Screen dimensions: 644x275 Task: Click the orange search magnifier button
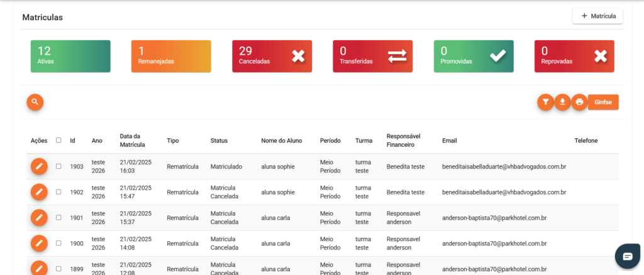coord(35,102)
